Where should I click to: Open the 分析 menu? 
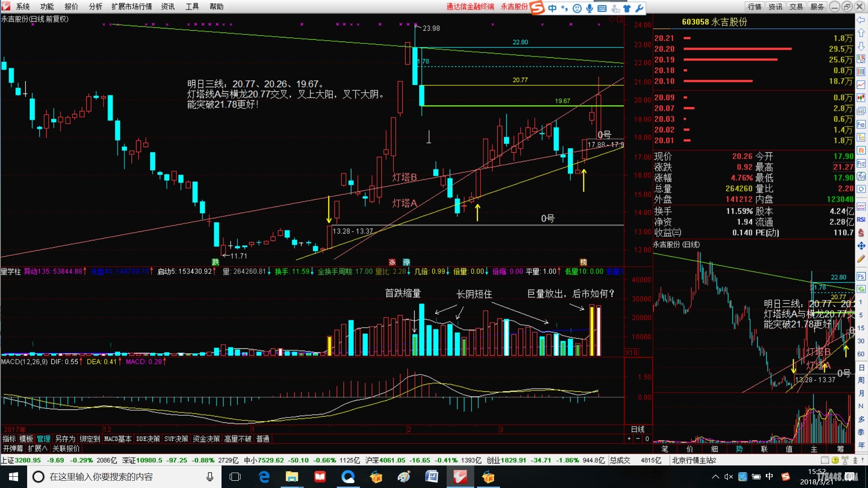tap(95, 7)
